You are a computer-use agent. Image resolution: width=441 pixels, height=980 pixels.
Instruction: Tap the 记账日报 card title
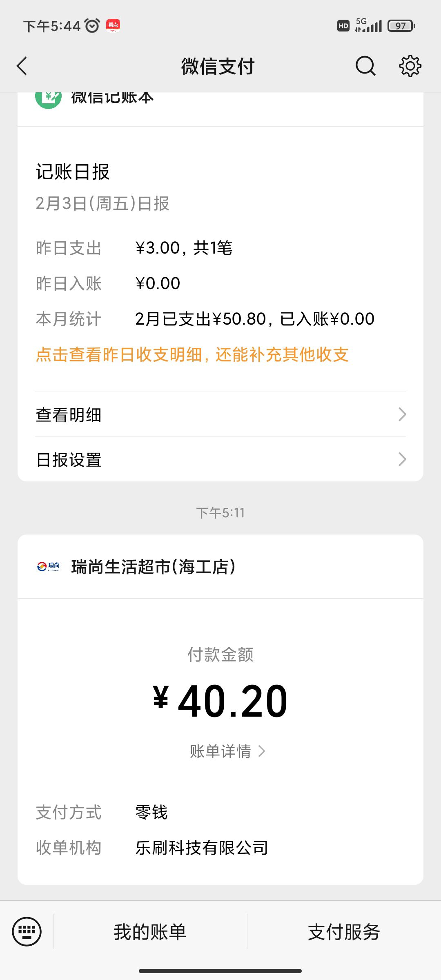pyautogui.click(x=73, y=171)
